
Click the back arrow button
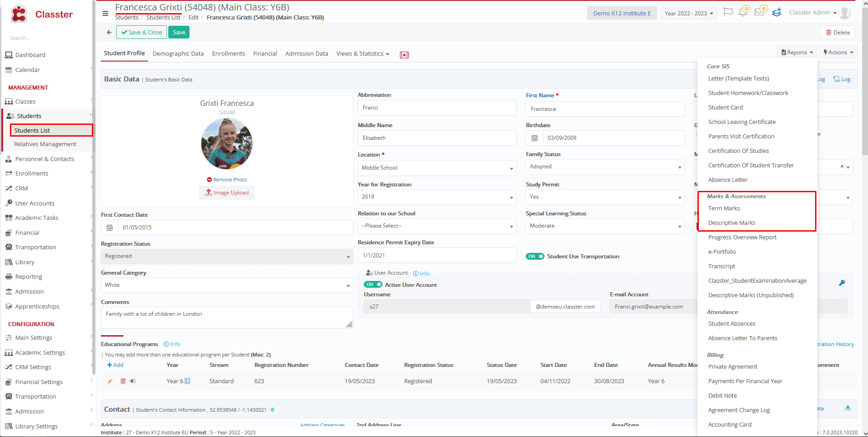(x=109, y=33)
